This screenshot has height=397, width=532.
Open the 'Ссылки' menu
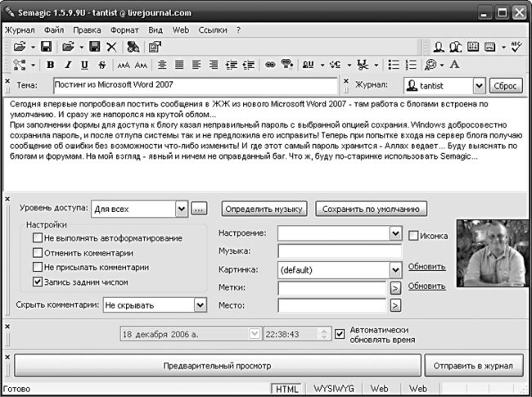[x=213, y=29]
